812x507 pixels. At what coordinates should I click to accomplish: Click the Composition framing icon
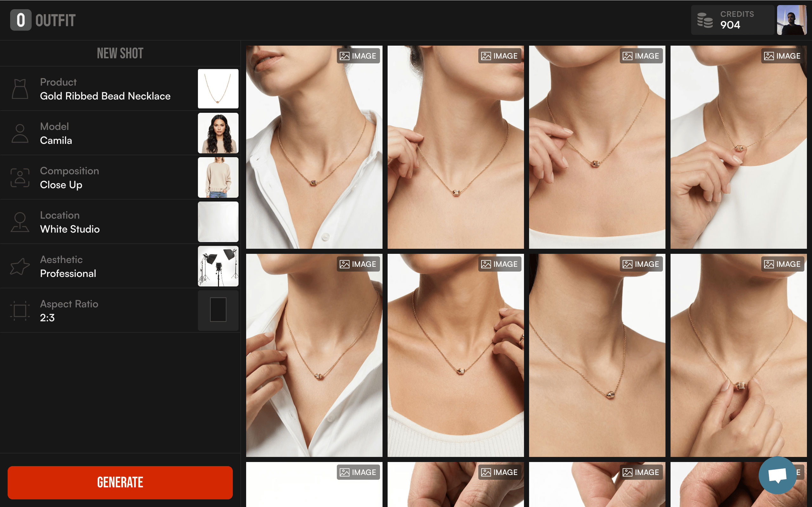point(20,177)
